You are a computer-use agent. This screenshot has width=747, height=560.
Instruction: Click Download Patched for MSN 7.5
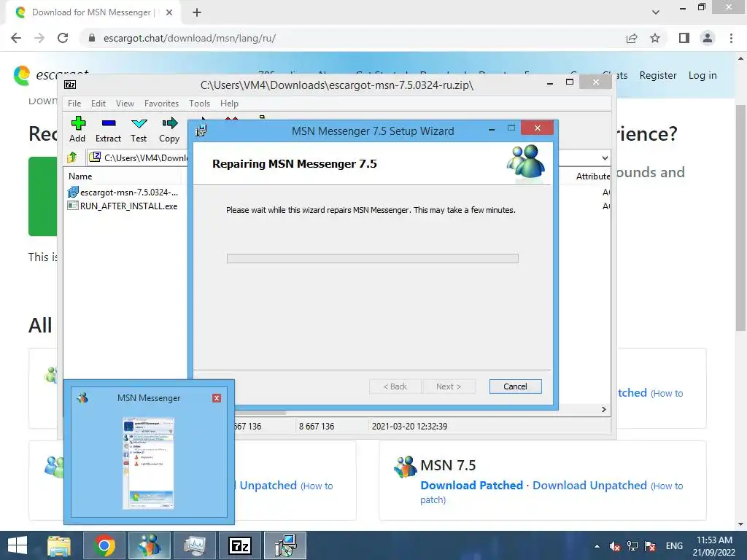pyautogui.click(x=472, y=485)
